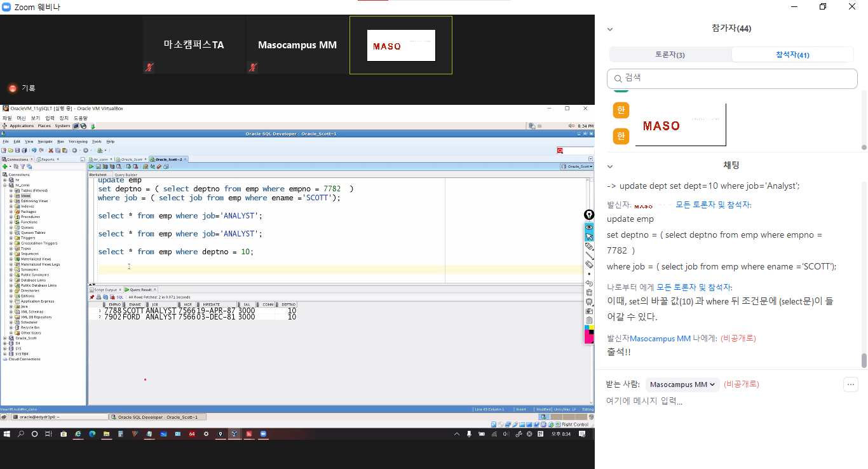
Task: Toggle the eye visibility annotation icon
Action: click(x=589, y=227)
